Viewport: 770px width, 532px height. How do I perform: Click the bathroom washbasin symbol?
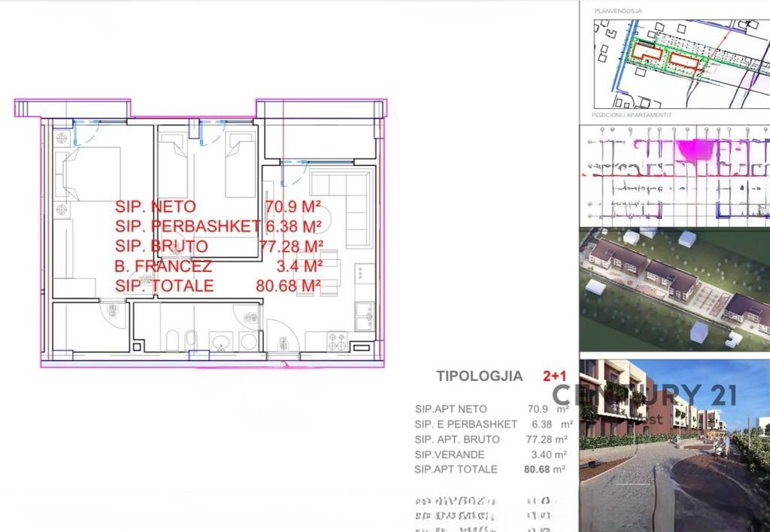click(222, 342)
